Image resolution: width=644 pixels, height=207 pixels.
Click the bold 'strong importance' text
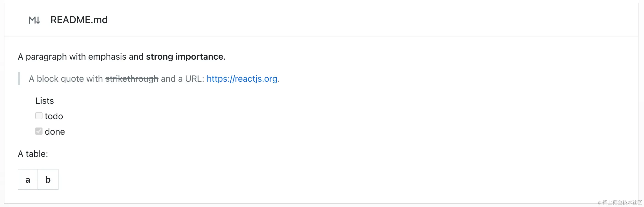pyautogui.click(x=185, y=57)
